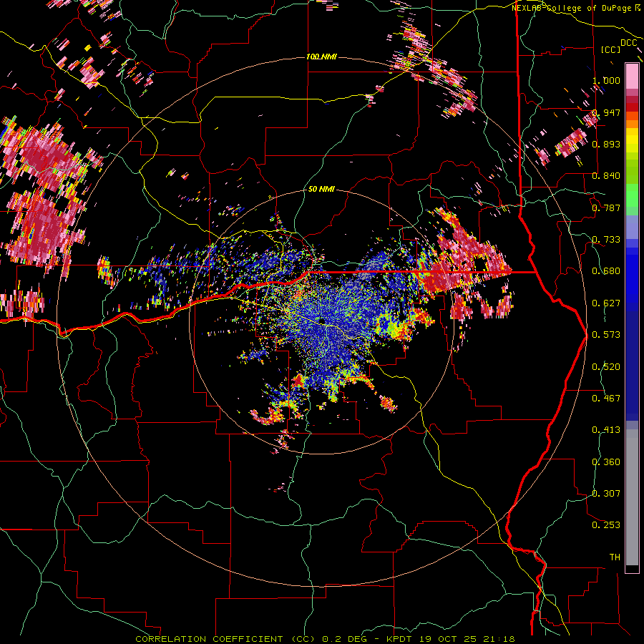Select the [CC] units label

click(x=611, y=49)
